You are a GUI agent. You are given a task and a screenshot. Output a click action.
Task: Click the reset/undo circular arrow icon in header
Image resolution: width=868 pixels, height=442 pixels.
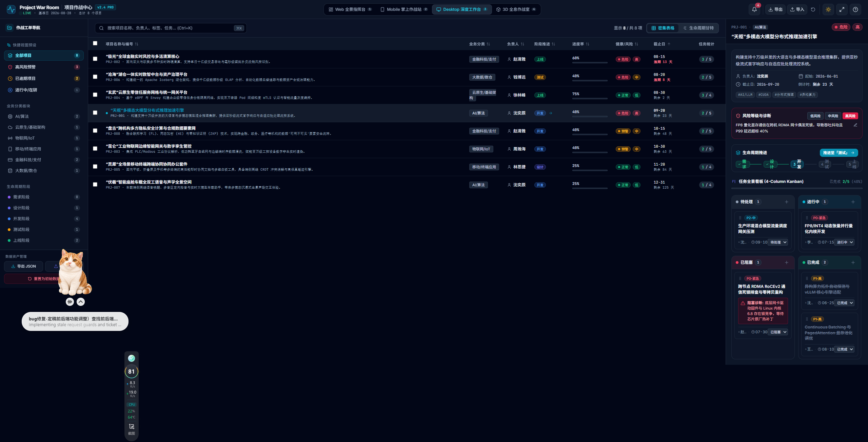813,9
